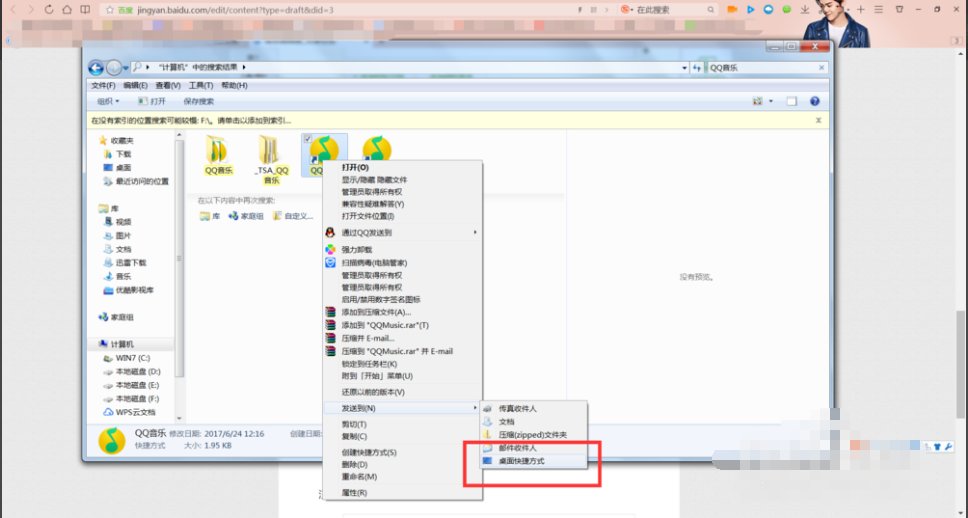The width and height of the screenshot is (968, 518).
Task: Click zipped folder icon in Send To submenu
Action: pos(488,435)
